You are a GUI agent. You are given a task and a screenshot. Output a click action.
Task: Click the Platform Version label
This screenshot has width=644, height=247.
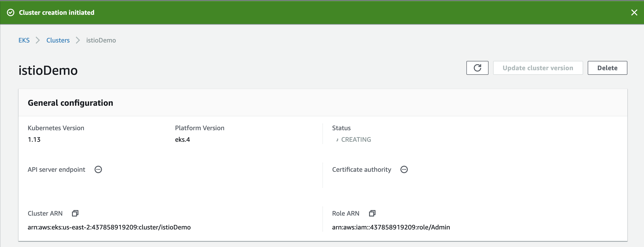point(200,128)
